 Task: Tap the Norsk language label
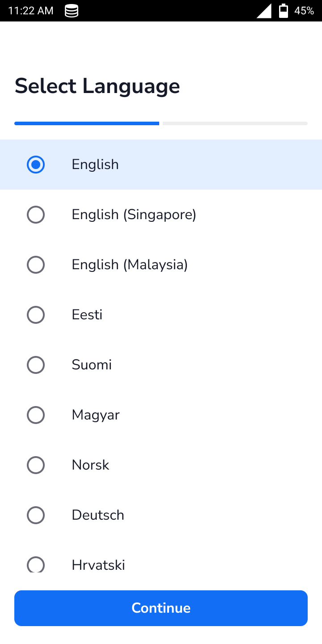coord(90,465)
